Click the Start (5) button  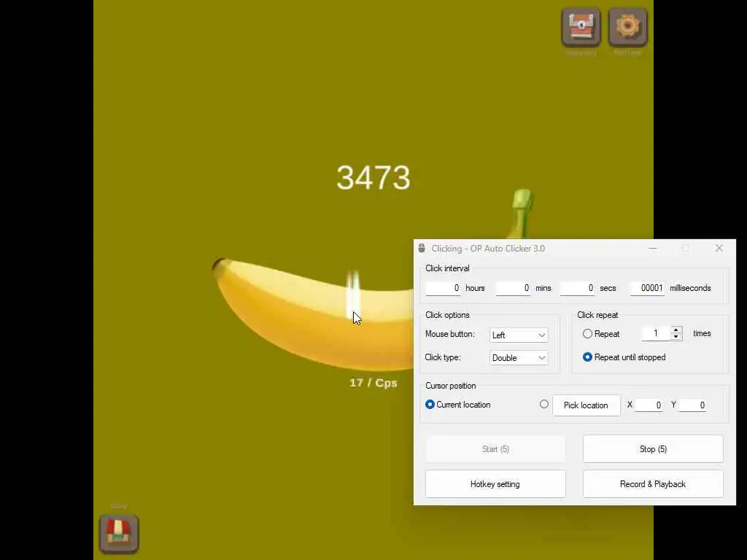[495, 449]
